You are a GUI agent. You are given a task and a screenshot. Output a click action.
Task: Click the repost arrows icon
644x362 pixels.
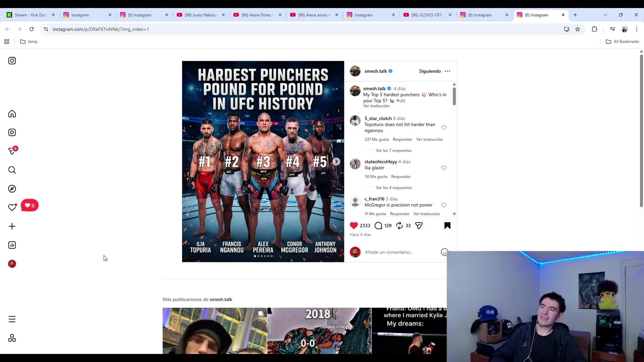[399, 226]
